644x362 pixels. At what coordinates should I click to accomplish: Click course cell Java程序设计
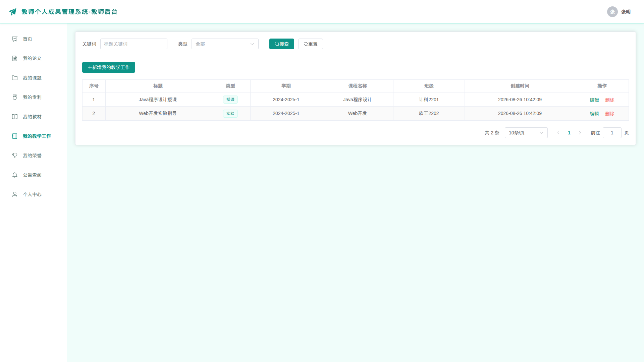(x=358, y=100)
